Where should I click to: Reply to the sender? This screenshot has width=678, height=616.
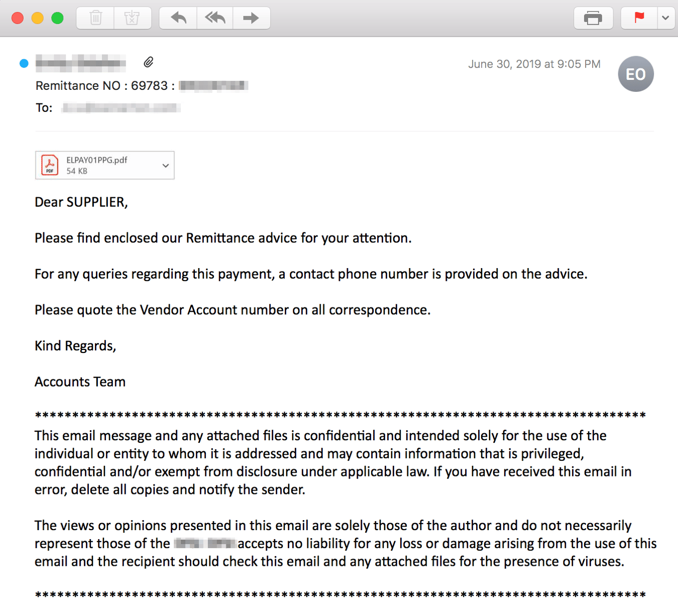pyautogui.click(x=177, y=18)
